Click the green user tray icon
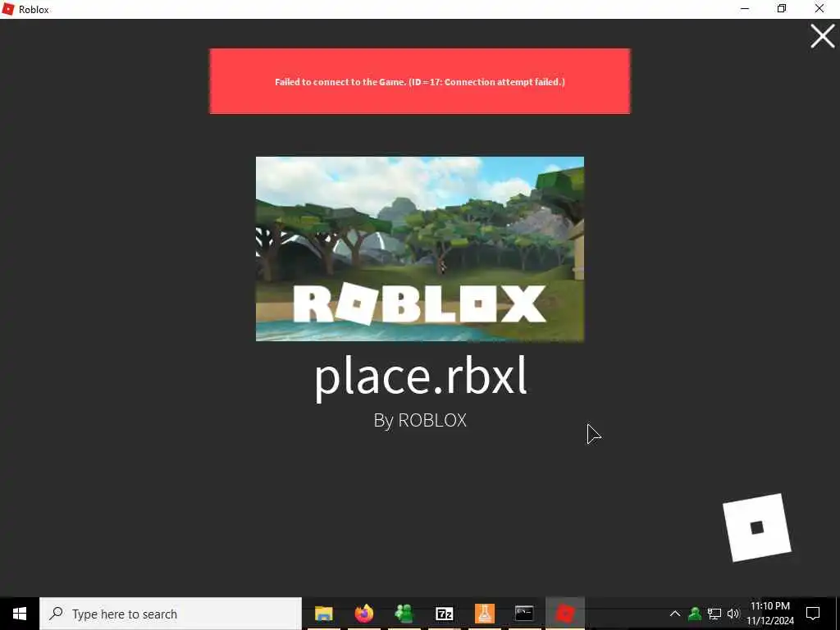 695,614
